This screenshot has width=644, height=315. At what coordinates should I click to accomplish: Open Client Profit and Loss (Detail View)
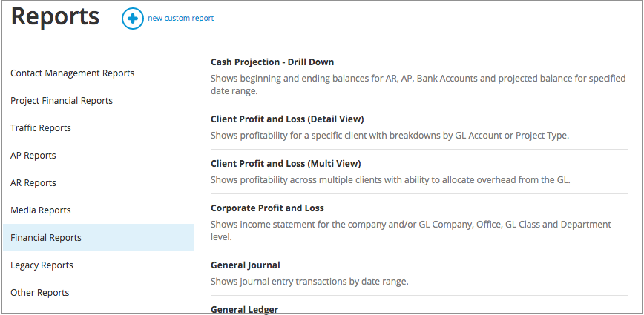tap(287, 119)
